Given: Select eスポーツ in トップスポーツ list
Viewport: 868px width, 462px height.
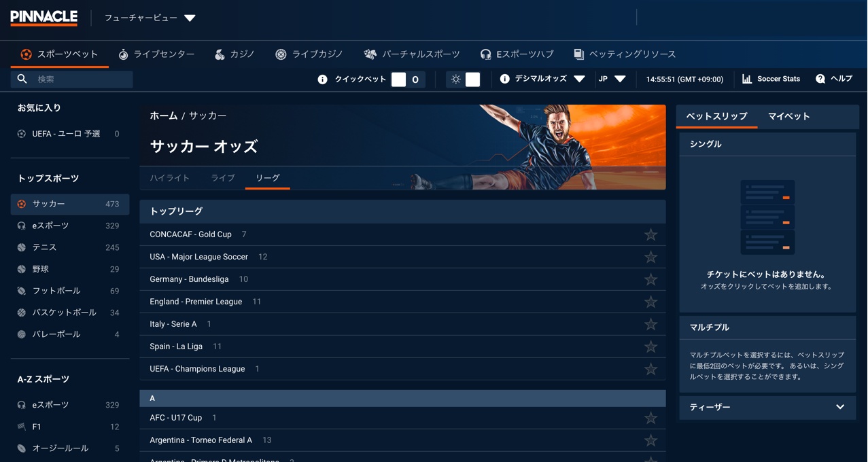Looking at the screenshot, I should (69, 226).
